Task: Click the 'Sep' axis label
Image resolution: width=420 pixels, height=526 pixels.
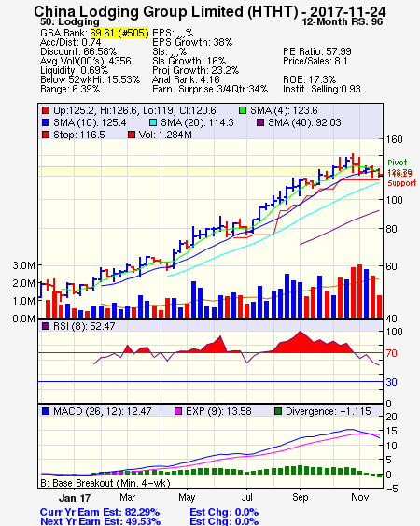Action: click(300, 497)
